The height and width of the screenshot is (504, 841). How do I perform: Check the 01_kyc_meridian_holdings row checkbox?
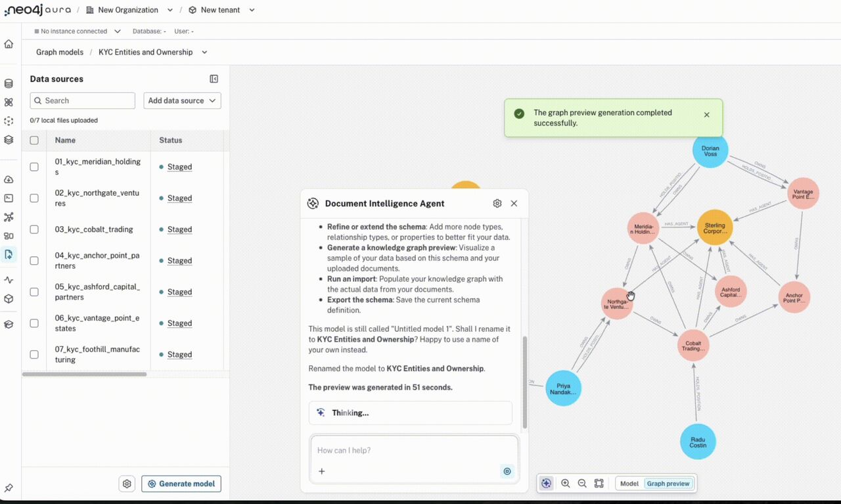(34, 167)
